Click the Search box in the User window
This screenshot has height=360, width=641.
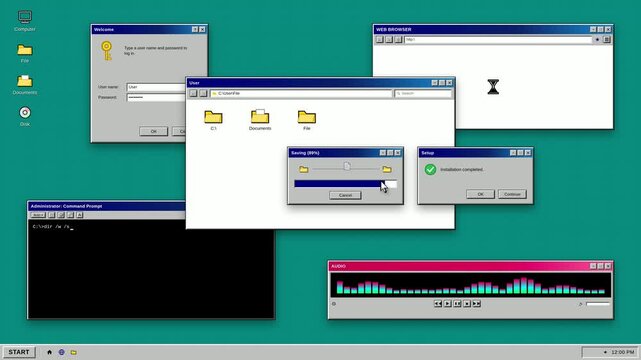423,94
